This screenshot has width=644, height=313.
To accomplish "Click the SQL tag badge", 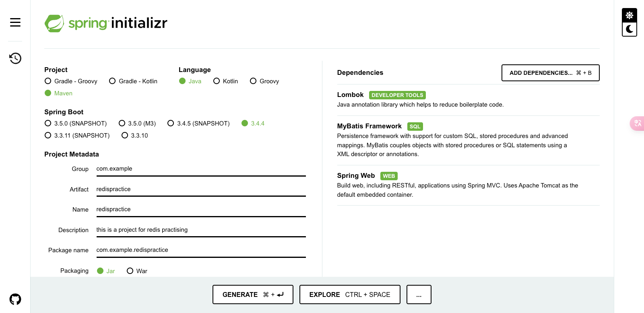I will pyautogui.click(x=415, y=126).
